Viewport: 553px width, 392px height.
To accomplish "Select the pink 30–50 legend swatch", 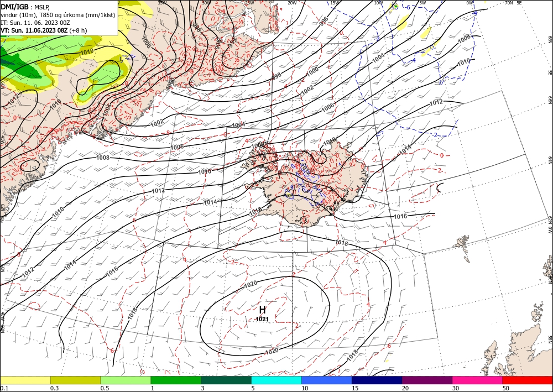I will [x=478, y=380].
